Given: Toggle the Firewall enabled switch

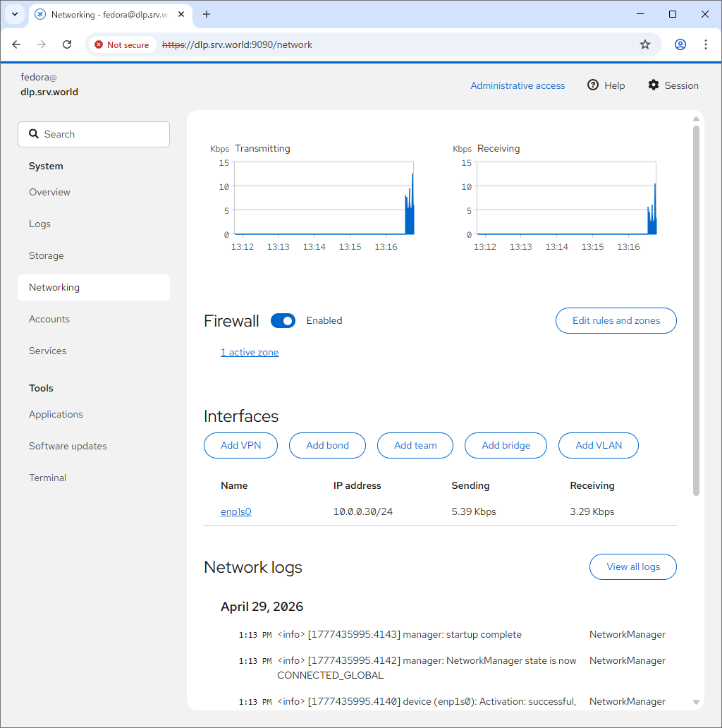Looking at the screenshot, I should click(283, 320).
